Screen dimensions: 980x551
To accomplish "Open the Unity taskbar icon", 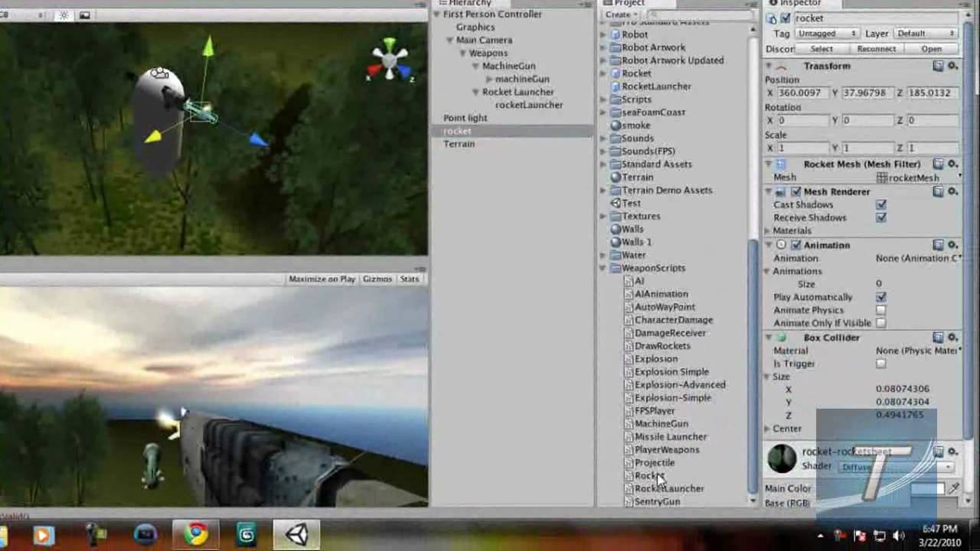I will (297, 533).
